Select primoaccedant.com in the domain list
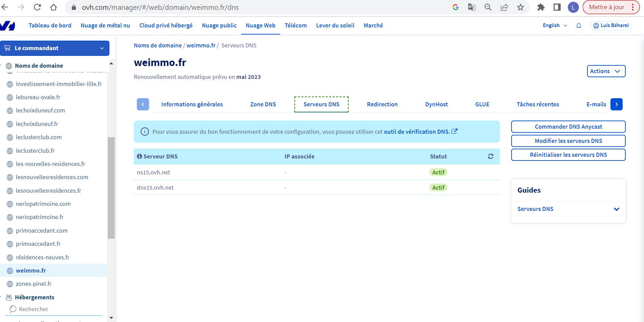 click(x=42, y=231)
